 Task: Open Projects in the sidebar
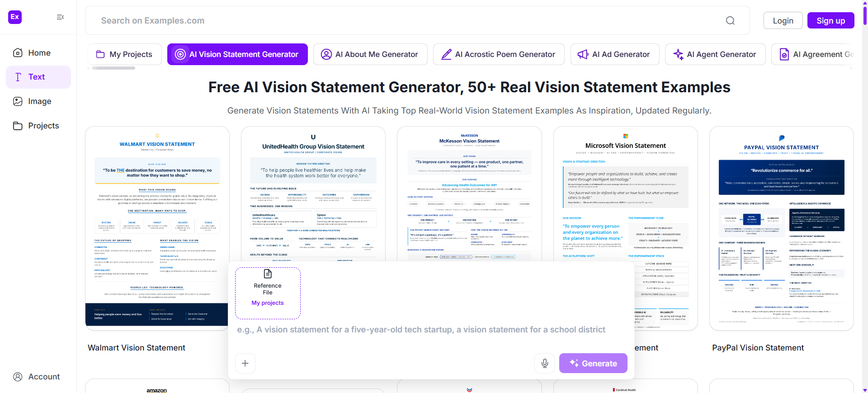pos(38,126)
